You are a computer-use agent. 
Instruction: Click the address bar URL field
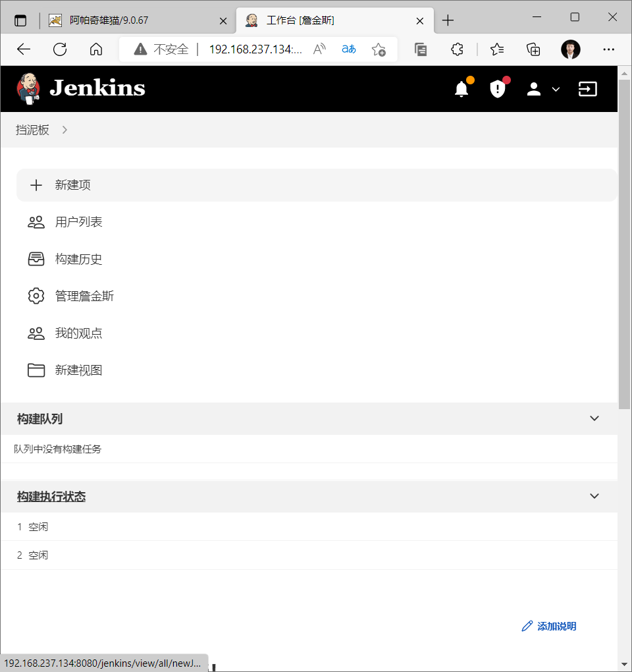(x=255, y=49)
